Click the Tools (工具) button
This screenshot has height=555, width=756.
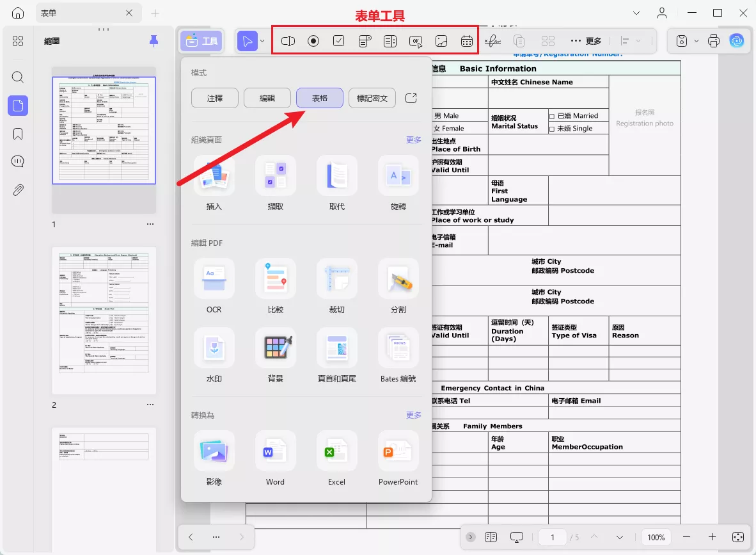[201, 41]
